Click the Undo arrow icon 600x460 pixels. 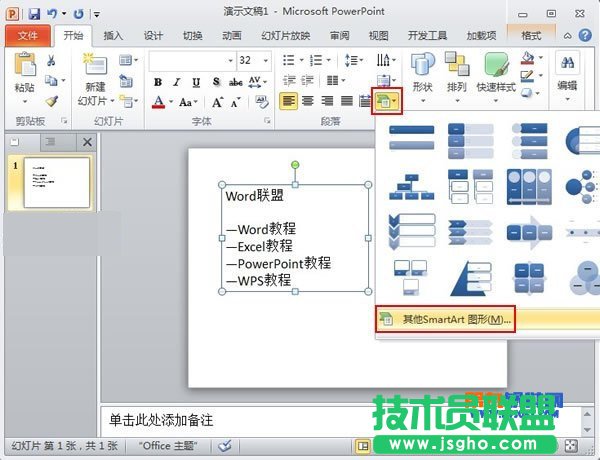(x=52, y=14)
